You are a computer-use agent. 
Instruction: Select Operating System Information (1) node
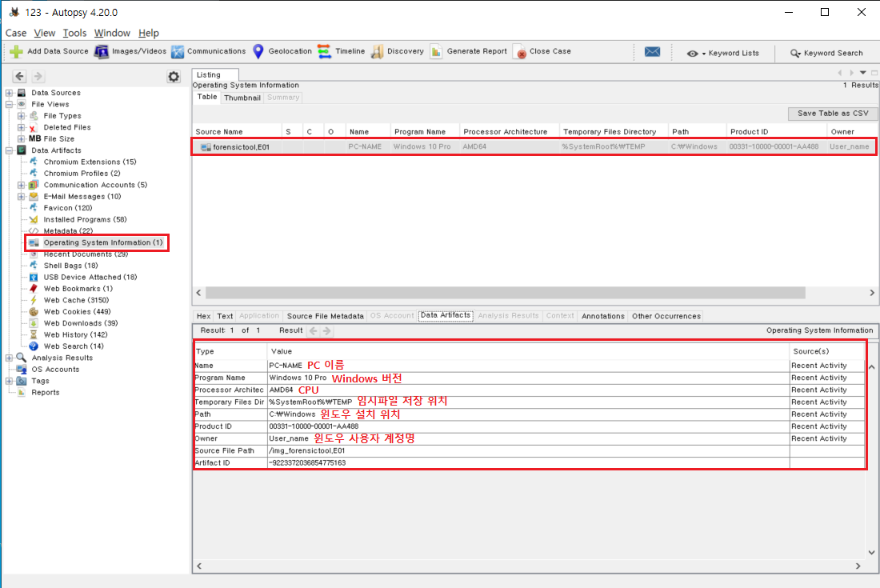point(103,242)
